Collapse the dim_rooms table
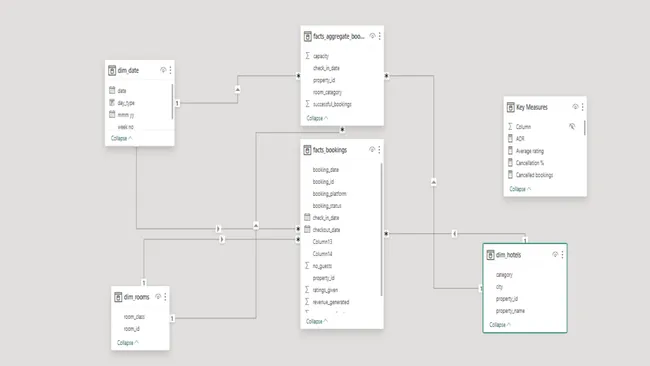 (128, 343)
